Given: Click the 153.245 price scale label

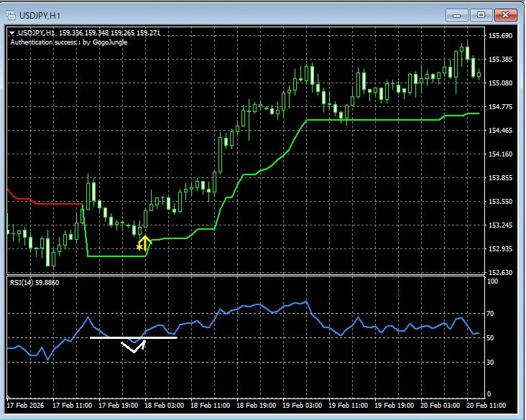Looking at the screenshot, I should pyautogui.click(x=501, y=225).
